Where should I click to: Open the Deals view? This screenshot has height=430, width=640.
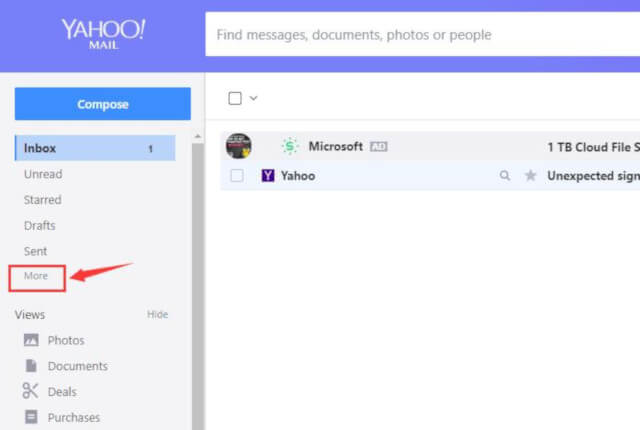tap(62, 392)
